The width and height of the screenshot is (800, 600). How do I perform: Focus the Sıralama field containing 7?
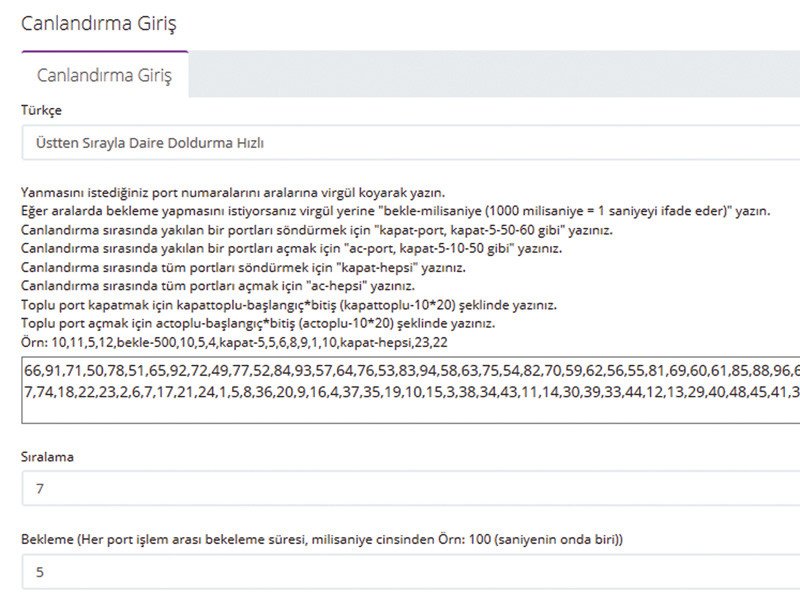[411, 488]
